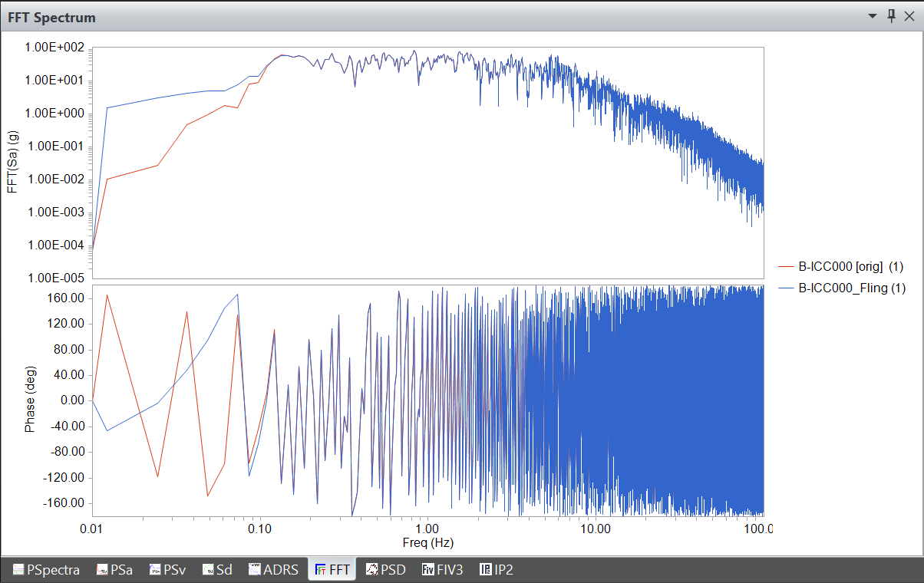Close the FFT Spectrum panel
The image size is (924, 583).
909,16
